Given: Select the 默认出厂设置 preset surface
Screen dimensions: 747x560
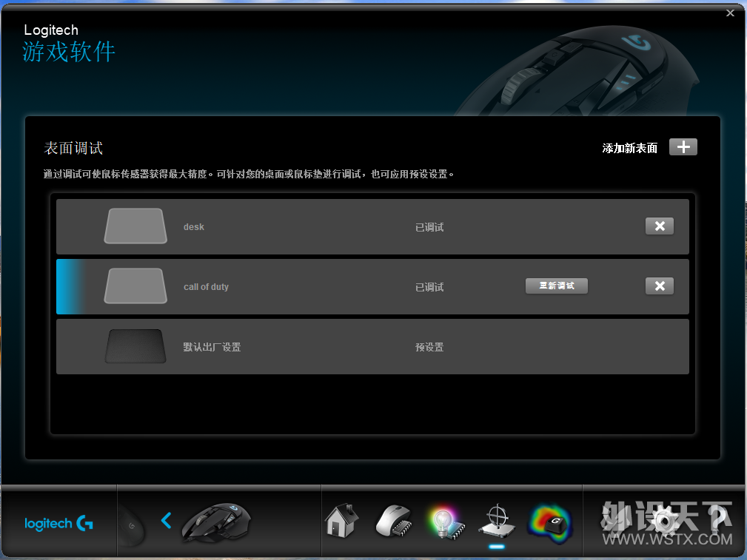Looking at the screenshot, I should coord(372,347).
